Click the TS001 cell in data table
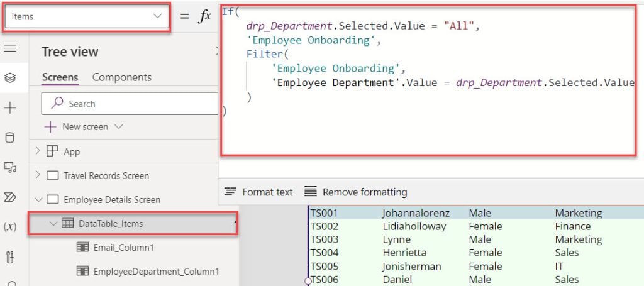The image size is (644, 286). click(324, 213)
